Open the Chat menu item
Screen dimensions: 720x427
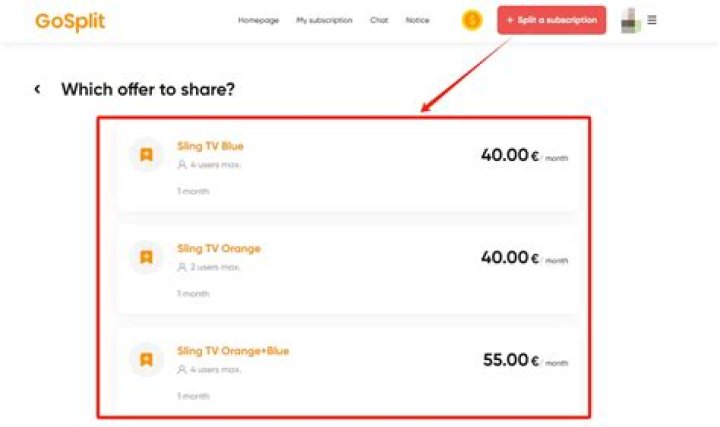pyautogui.click(x=379, y=20)
